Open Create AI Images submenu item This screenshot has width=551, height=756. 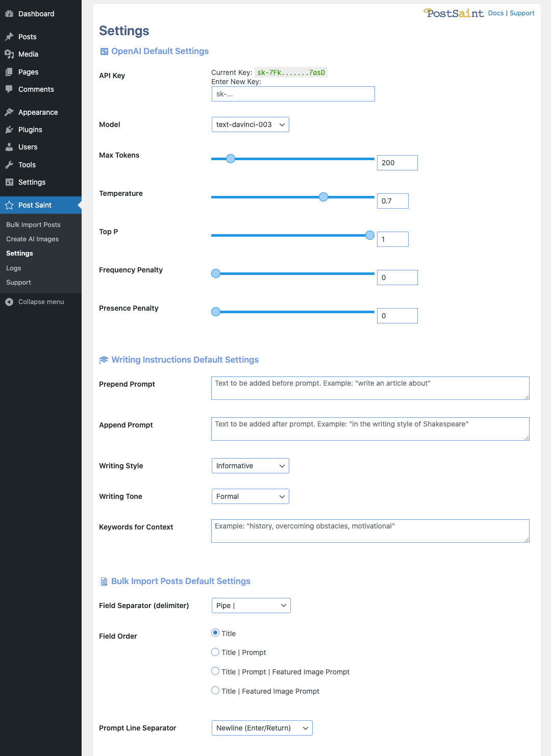[x=33, y=239]
